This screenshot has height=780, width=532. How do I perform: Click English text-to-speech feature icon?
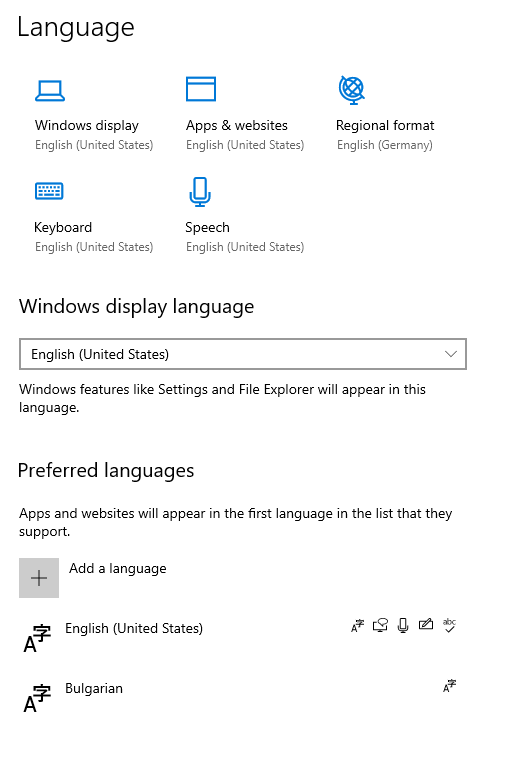[x=380, y=625]
